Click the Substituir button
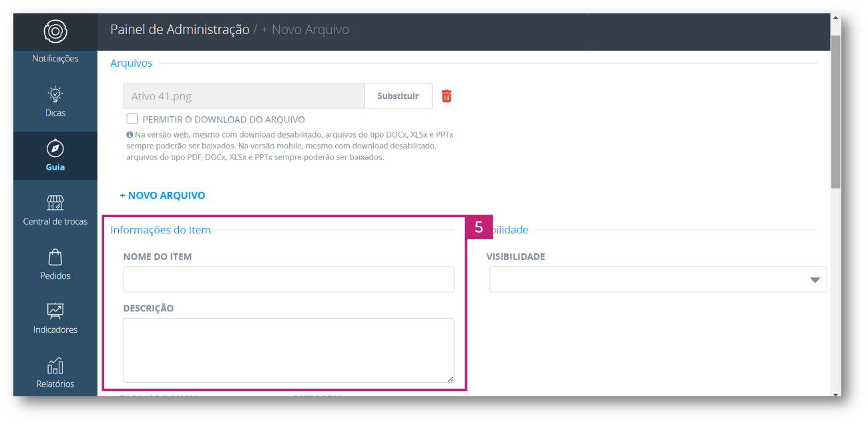868x423 pixels. point(398,96)
